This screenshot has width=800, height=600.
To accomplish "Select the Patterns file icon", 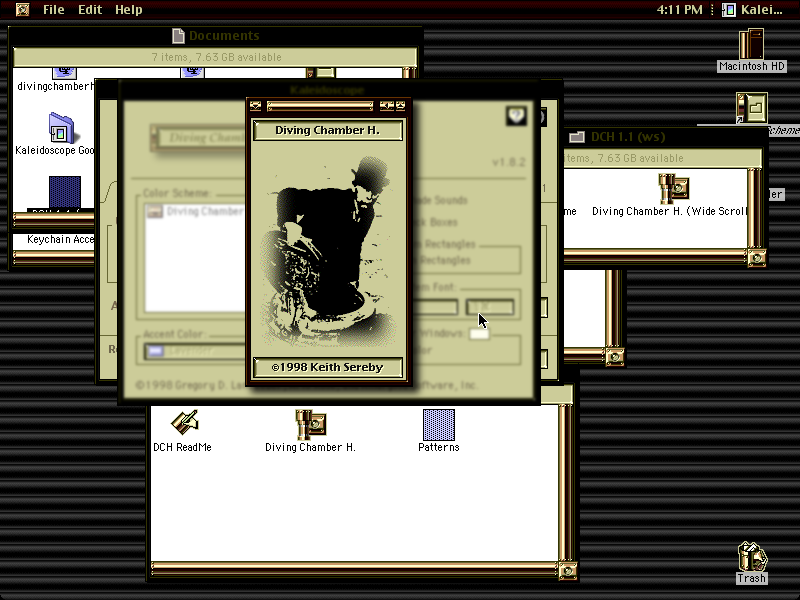I will point(439,424).
